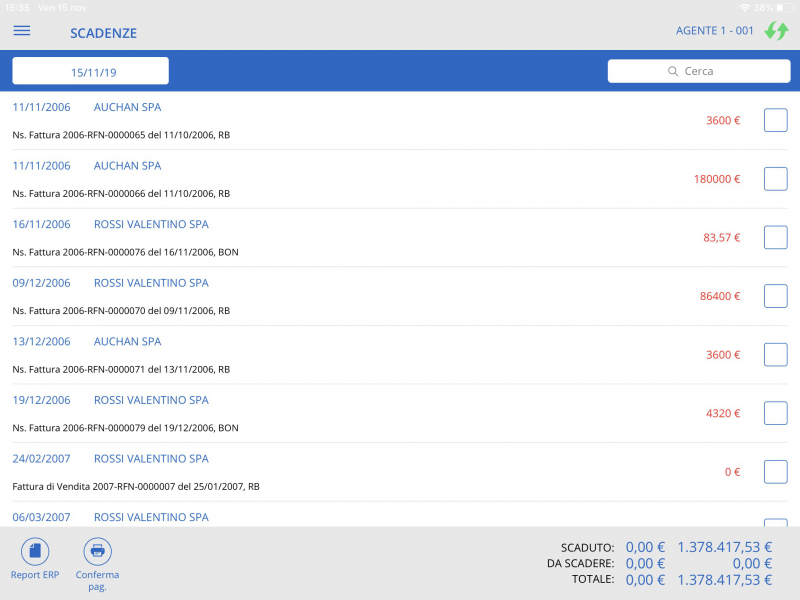Tap the Wi-Fi status icon
The image size is (800, 600).
point(744,7)
